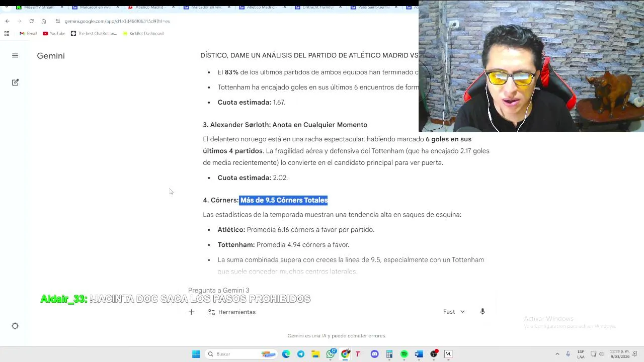Open The best ChatBot bookmark
The width and height of the screenshot is (644, 362).
[x=94, y=33]
